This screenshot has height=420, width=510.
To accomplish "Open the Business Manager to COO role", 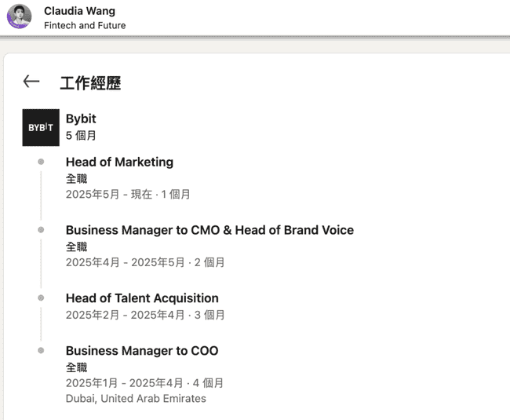I will [x=142, y=351].
